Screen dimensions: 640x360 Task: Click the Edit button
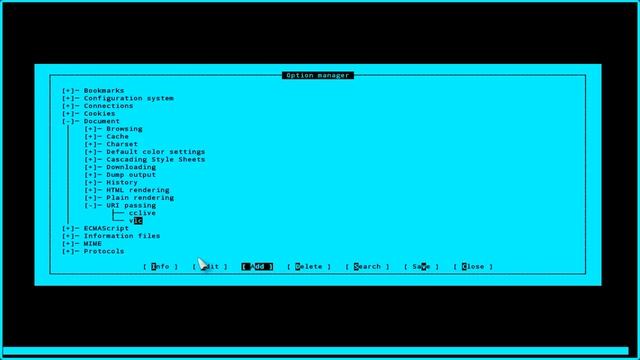coord(210,267)
